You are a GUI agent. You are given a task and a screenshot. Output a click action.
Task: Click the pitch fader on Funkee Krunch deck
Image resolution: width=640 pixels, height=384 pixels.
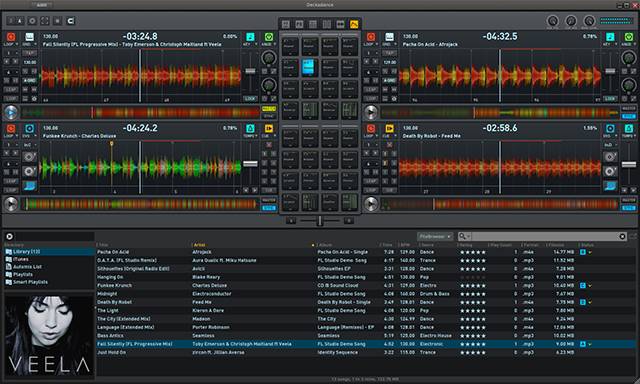coord(250,164)
